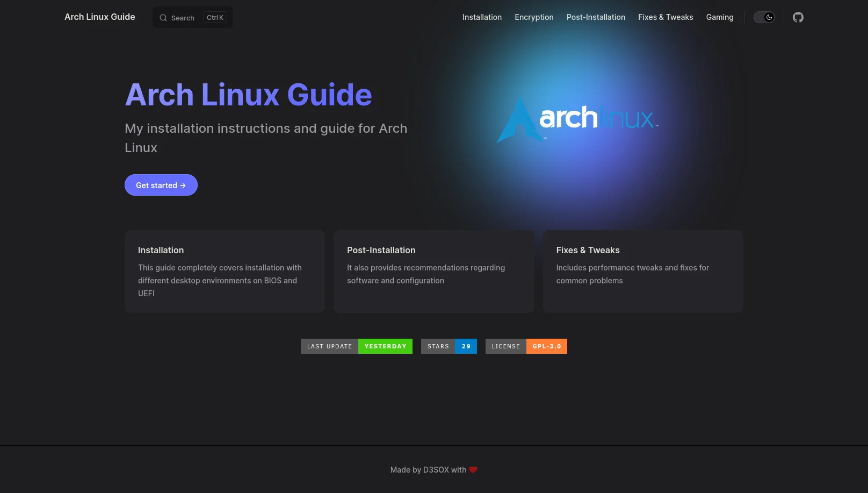
Task: Open the Gaming navigation item
Action: point(720,17)
